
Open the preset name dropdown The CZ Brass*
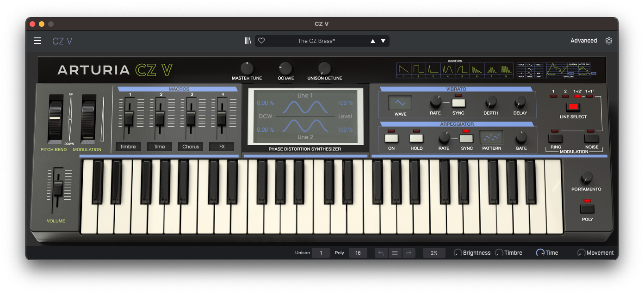pyautogui.click(x=316, y=41)
